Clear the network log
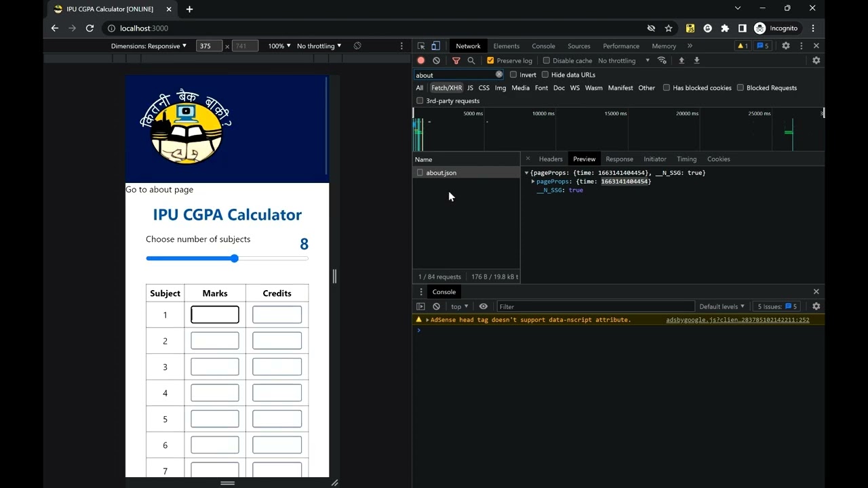Viewport: 868px width, 488px height. [x=436, y=60]
